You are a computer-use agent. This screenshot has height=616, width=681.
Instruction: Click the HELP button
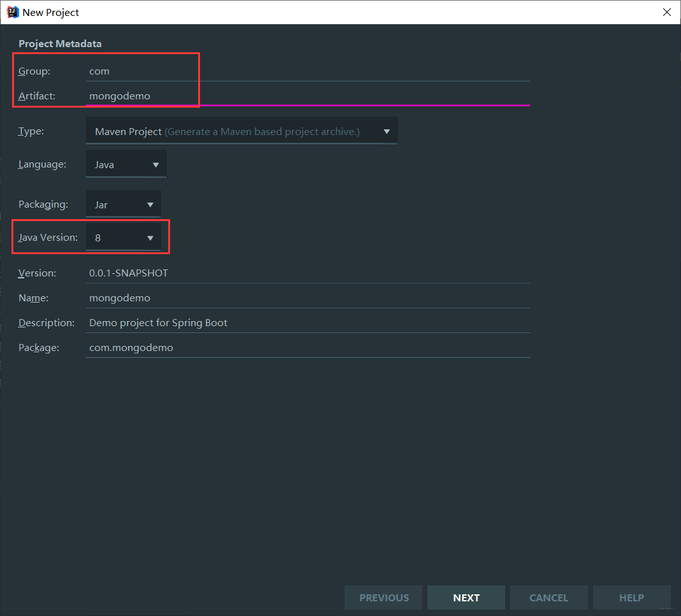[631, 598]
